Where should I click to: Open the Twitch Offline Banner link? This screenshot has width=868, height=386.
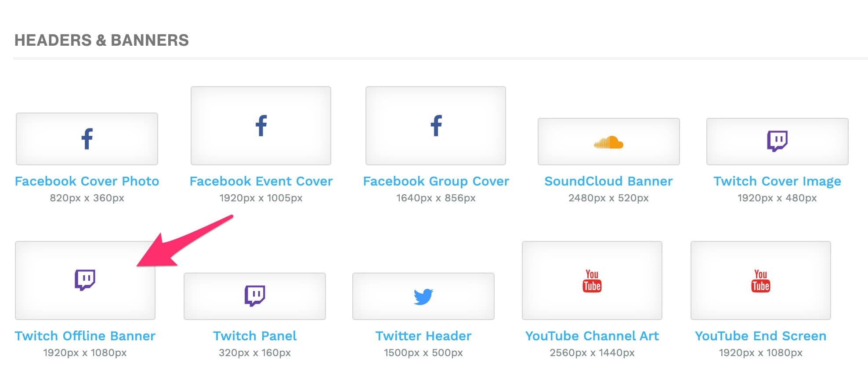click(x=85, y=336)
